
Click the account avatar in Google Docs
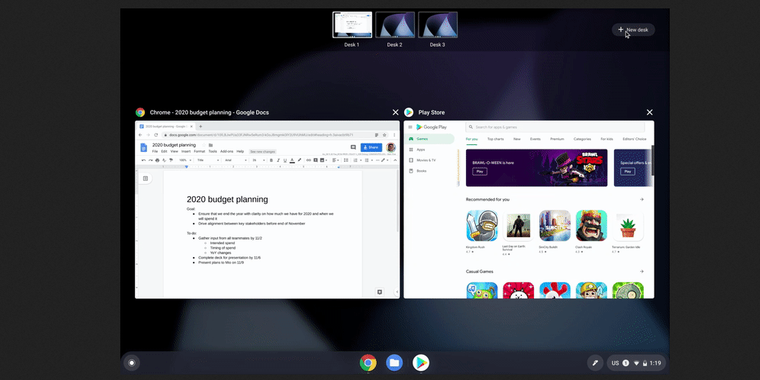(x=391, y=147)
